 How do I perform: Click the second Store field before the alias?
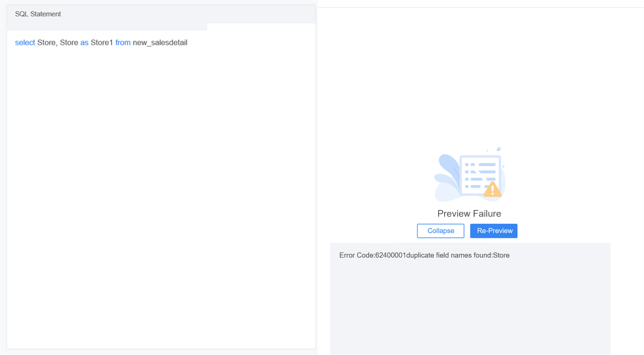tap(69, 42)
